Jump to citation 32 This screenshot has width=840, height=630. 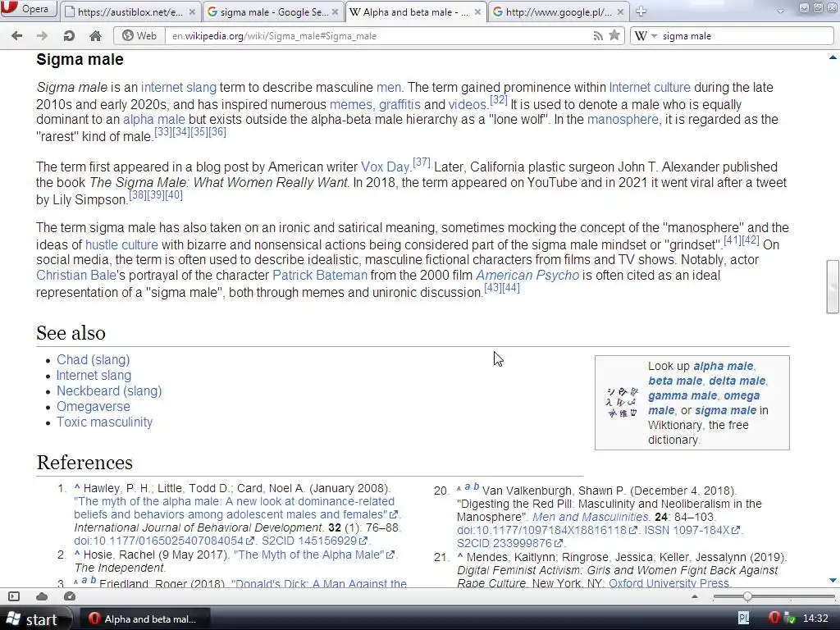(499, 99)
